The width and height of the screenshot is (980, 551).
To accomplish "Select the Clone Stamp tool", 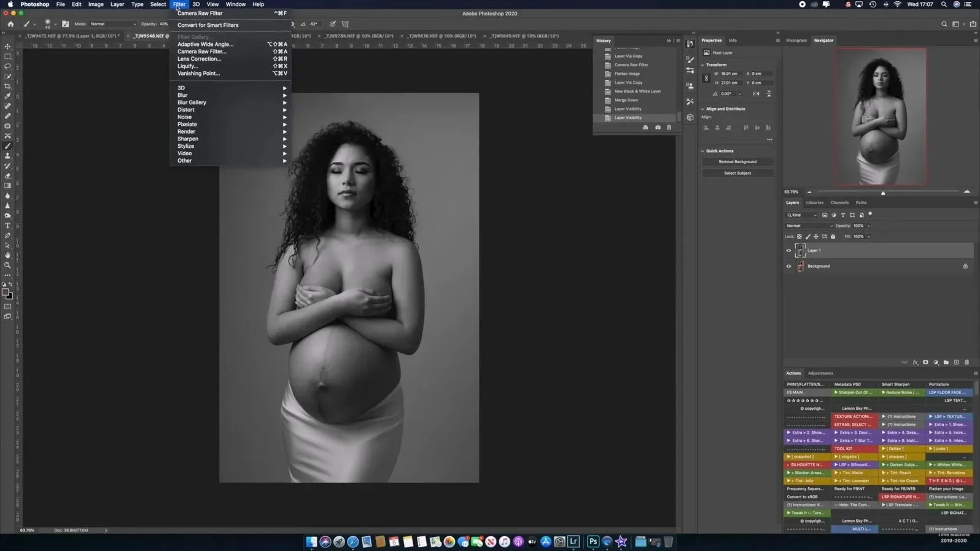I will (8, 156).
